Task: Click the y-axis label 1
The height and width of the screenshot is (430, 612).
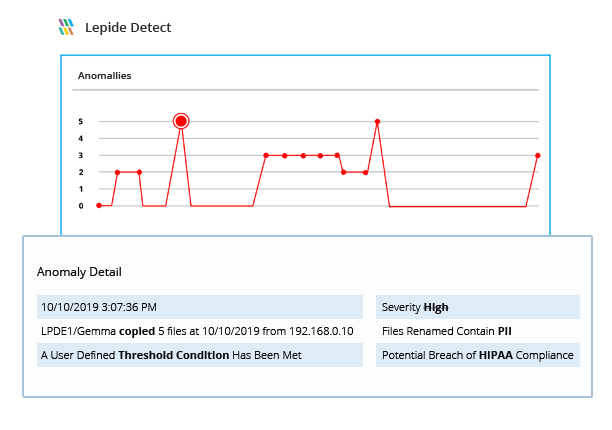Action: click(81, 189)
